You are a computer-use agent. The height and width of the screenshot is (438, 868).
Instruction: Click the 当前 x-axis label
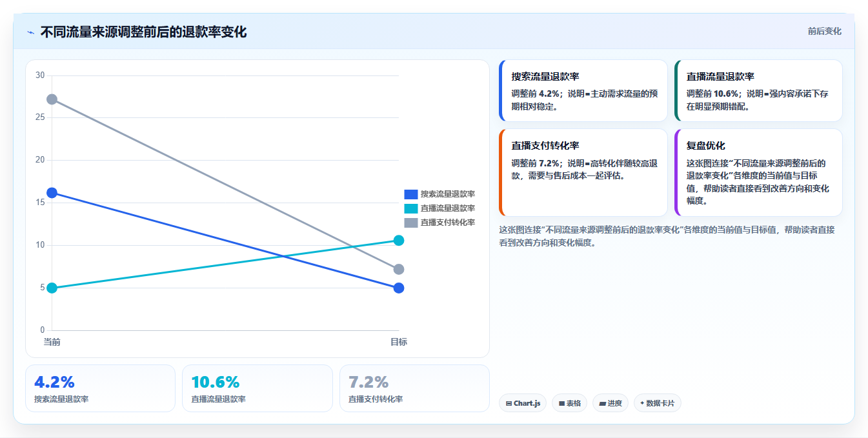coord(52,342)
